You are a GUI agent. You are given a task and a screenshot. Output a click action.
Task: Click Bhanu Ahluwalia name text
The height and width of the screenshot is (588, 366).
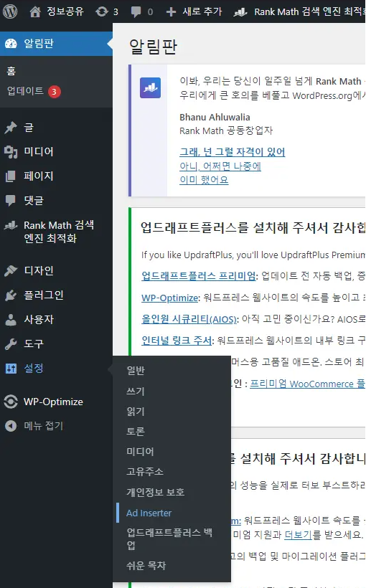(x=215, y=118)
